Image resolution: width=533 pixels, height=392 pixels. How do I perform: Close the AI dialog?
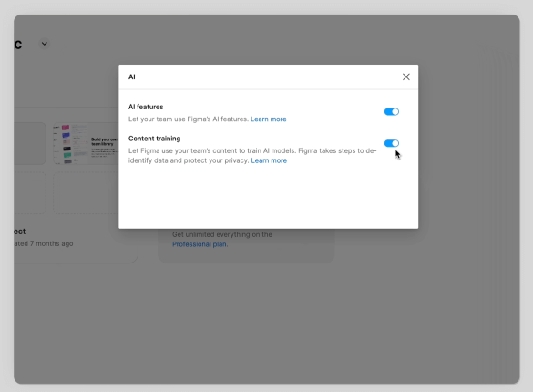point(405,77)
